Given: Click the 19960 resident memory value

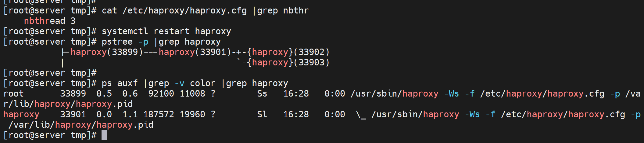Looking at the screenshot, I should (x=192, y=114).
